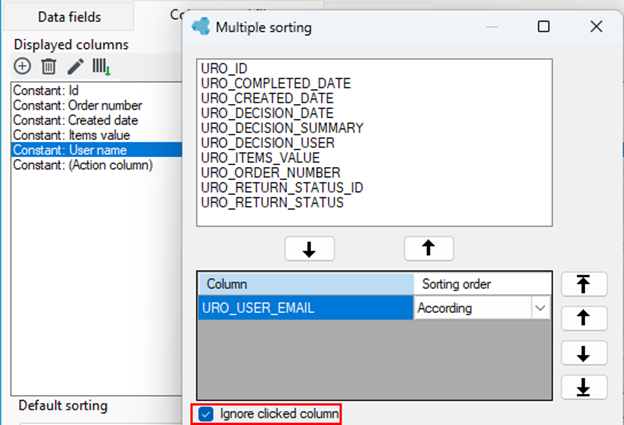
Task: Move sorting row up one position
Action: point(584,318)
